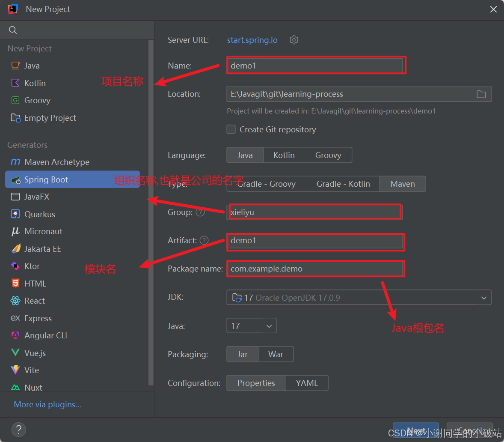Choose the Vue.js generator icon
This screenshot has height=442, width=504.
coord(15,352)
